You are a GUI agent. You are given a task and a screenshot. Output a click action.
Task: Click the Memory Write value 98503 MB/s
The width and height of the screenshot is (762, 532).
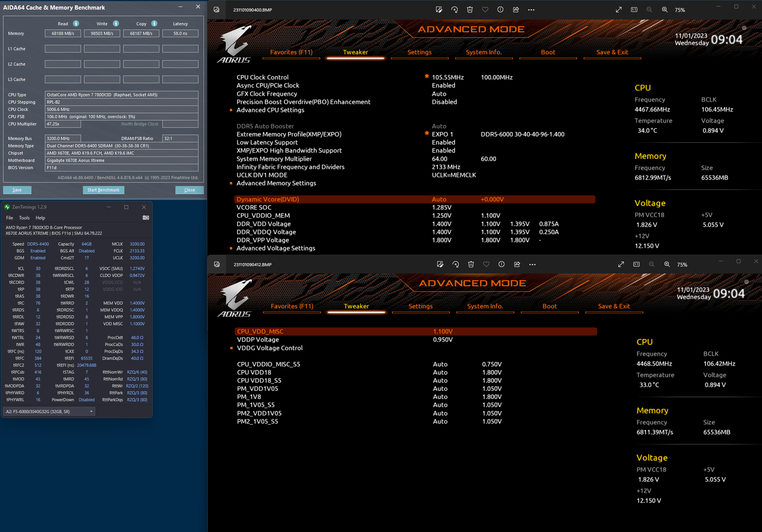click(x=102, y=33)
